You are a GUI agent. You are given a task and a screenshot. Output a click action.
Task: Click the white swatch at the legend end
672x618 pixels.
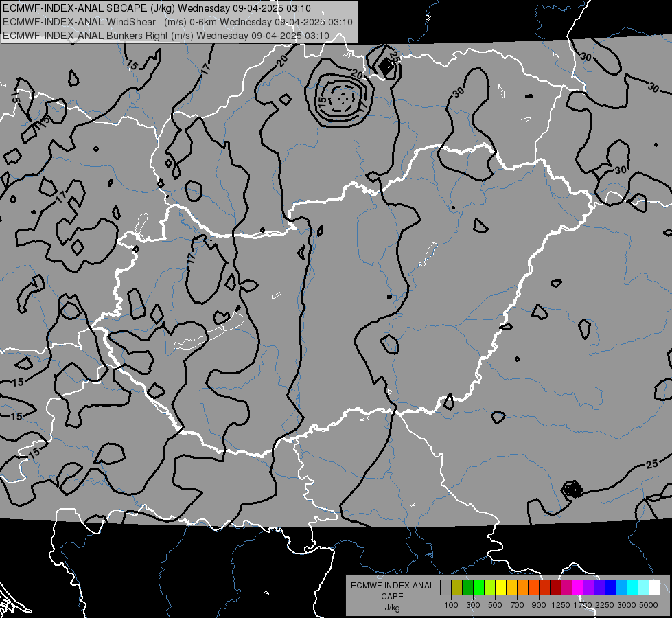pyautogui.click(x=654, y=588)
